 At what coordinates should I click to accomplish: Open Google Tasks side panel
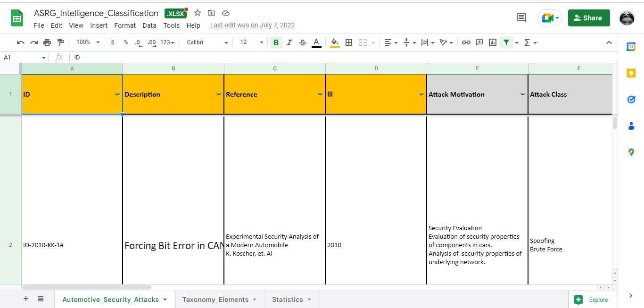631,100
